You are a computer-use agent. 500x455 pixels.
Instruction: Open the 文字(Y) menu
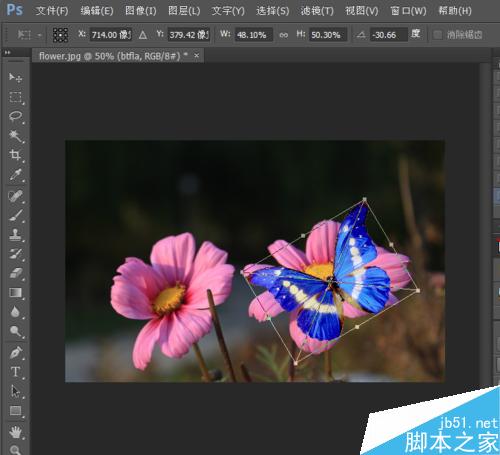click(228, 11)
